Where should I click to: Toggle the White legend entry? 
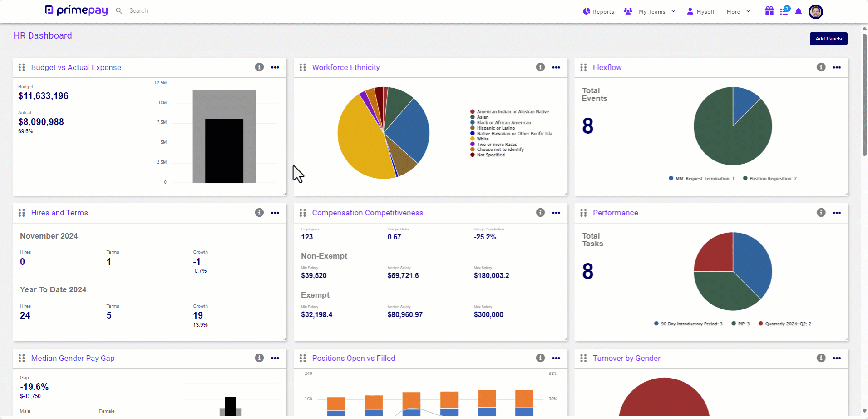(x=479, y=139)
